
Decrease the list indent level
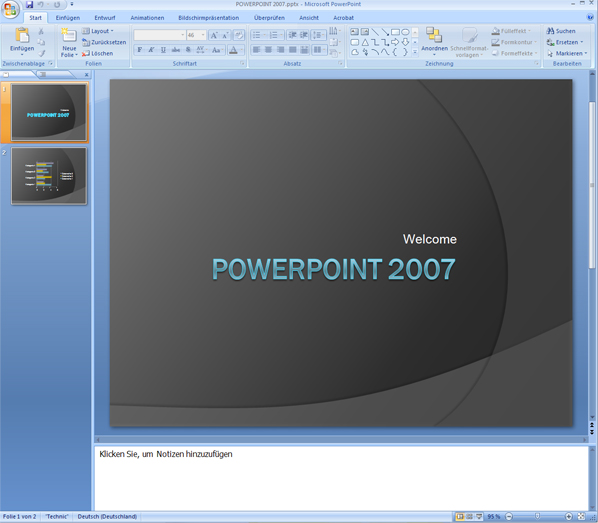click(x=292, y=35)
